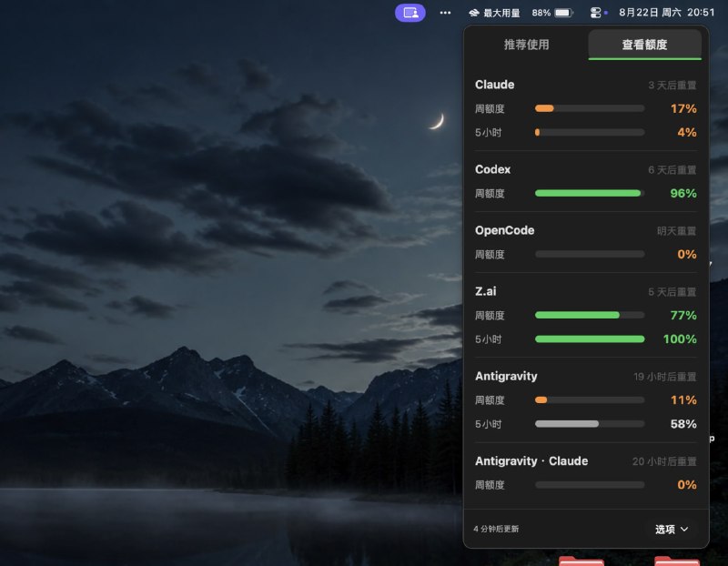
Task: Click the OpenCode weekly quota bar
Action: [590, 255]
